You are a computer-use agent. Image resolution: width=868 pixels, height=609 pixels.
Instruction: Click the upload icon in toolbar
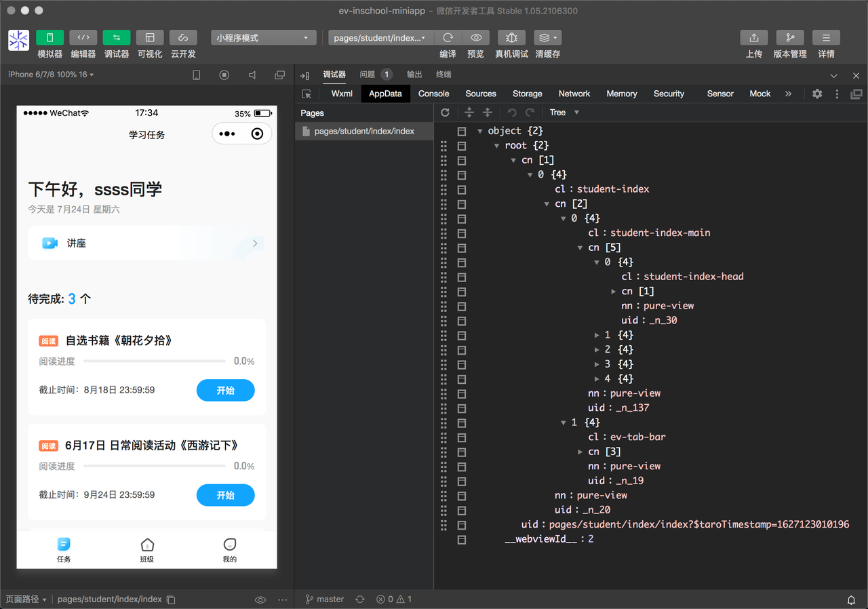[753, 38]
